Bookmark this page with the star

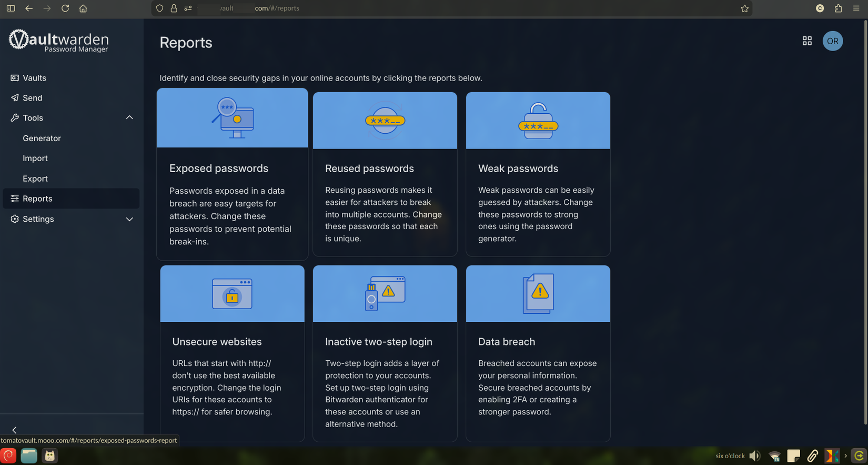pos(744,8)
